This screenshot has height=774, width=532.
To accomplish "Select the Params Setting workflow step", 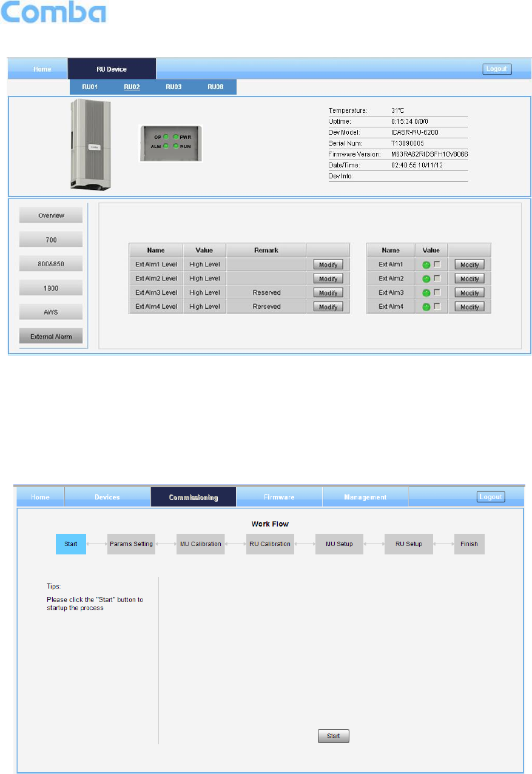I will click(x=132, y=543).
